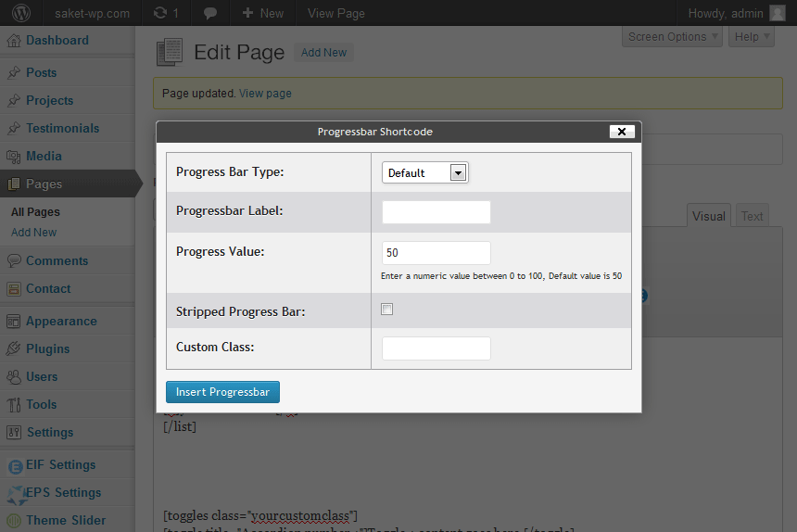The height and width of the screenshot is (532, 797).
Task: Click the Insert Progressbar button
Action: click(222, 392)
